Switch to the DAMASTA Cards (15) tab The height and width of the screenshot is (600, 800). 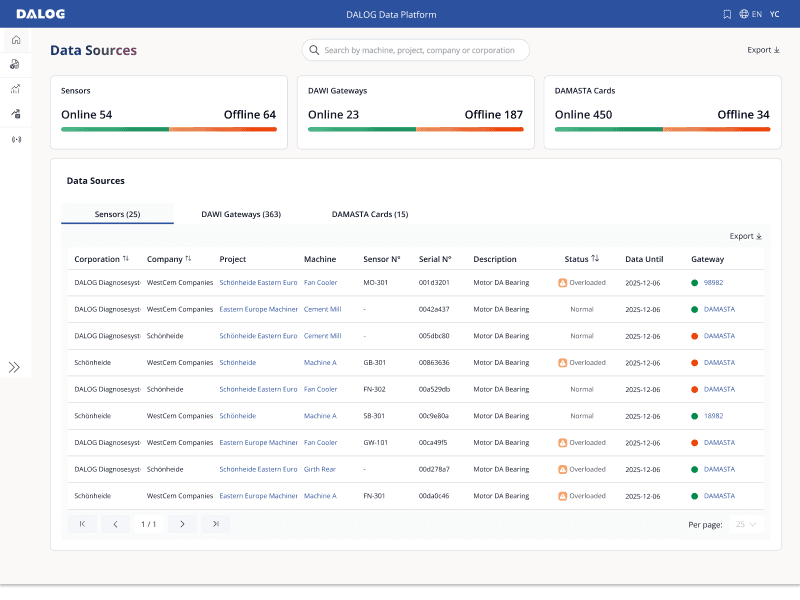pos(370,214)
